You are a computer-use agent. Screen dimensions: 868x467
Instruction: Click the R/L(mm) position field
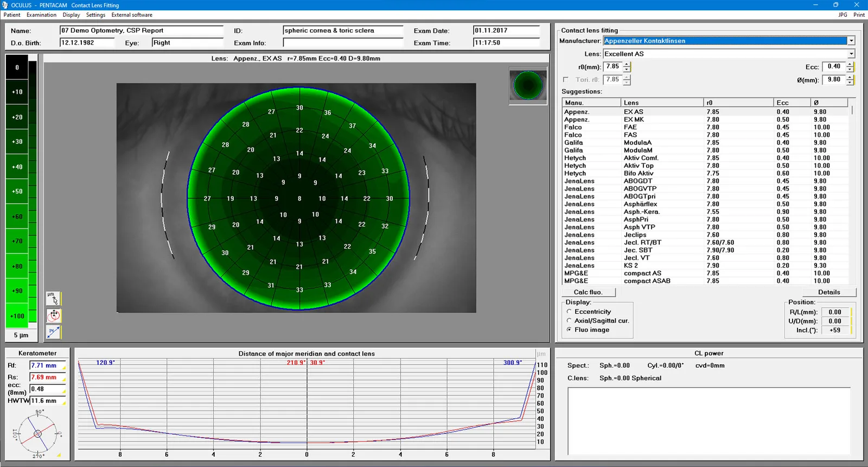835,312
